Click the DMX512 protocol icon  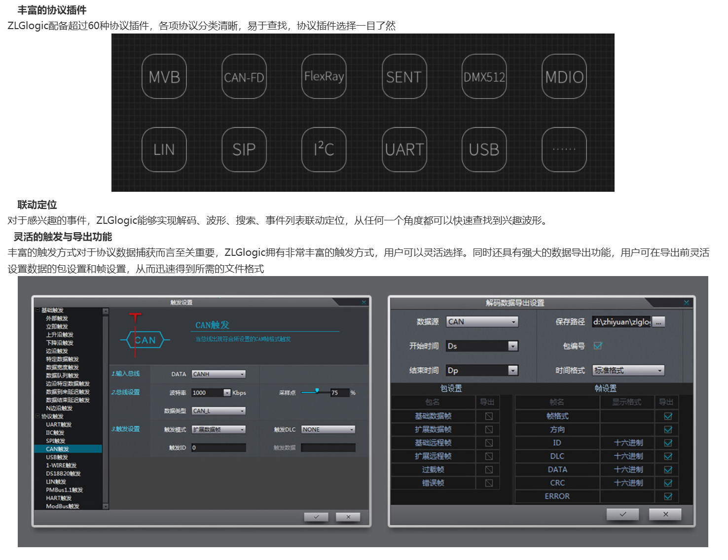484,76
